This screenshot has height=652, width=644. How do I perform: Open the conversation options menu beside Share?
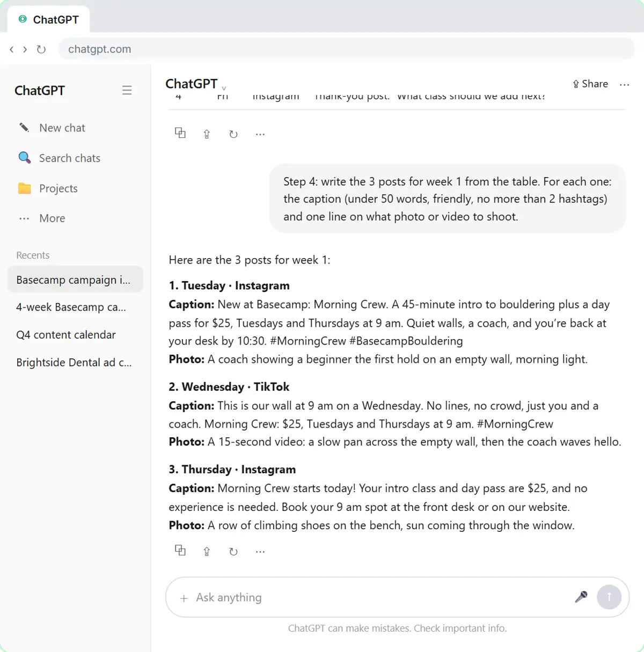pyautogui.click(x=624, y=84)
